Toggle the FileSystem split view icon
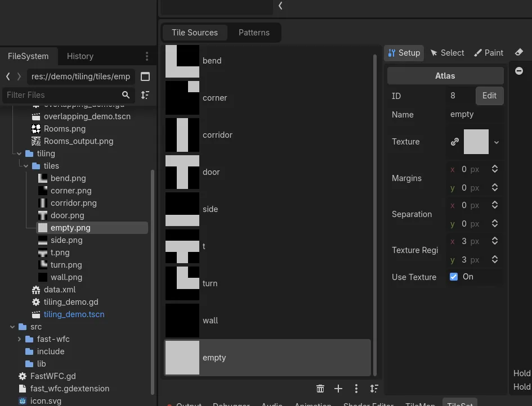This screenshot has height=406, width=532. pyautogui.click(x=145, y=76)
